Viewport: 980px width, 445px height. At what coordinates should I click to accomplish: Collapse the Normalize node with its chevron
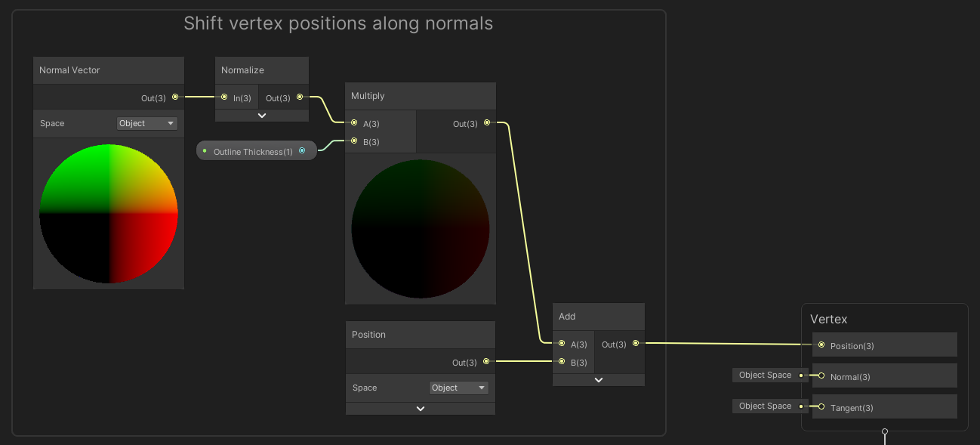point(261,115)
